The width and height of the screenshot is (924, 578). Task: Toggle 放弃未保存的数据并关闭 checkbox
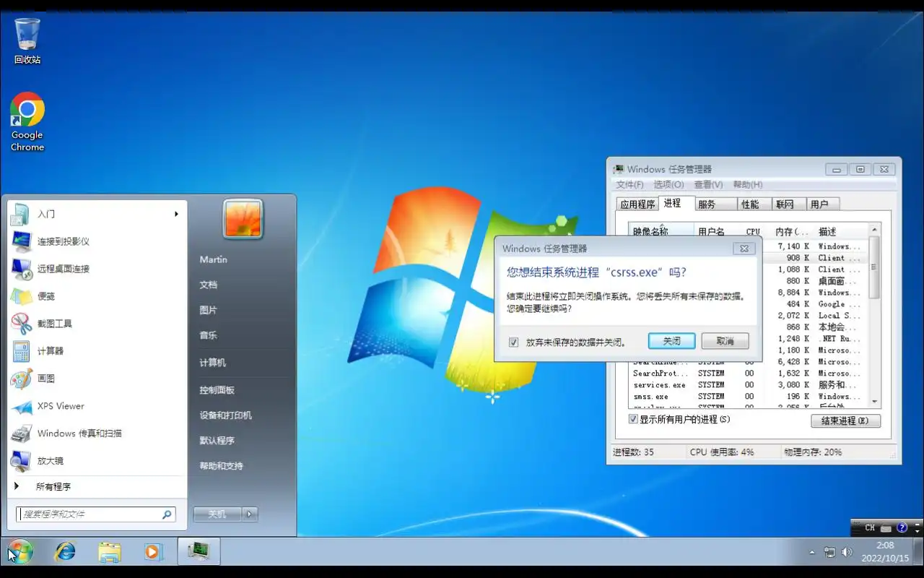[513, 342]
